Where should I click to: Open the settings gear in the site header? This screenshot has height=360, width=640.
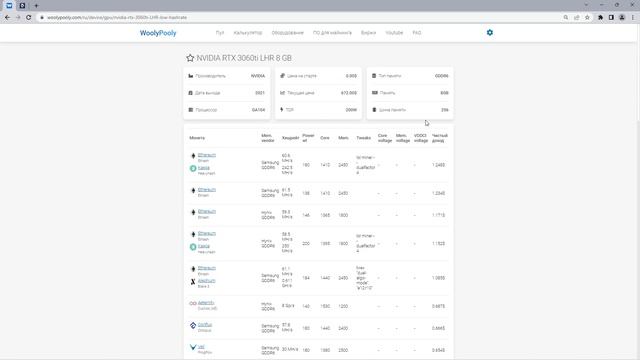pos(490,33)
